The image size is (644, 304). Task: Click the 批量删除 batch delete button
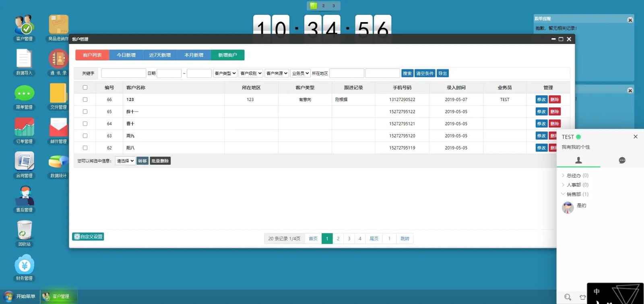160,161
